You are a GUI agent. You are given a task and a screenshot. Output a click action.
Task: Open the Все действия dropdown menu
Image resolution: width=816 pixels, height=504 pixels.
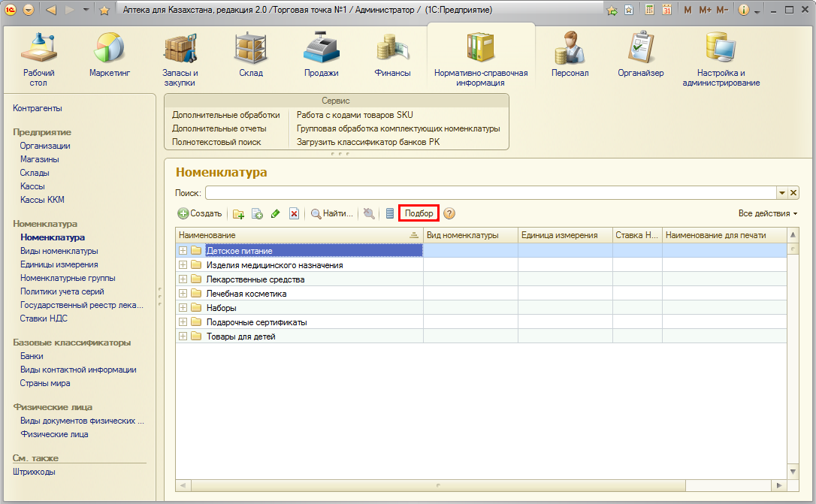(767, 213)
